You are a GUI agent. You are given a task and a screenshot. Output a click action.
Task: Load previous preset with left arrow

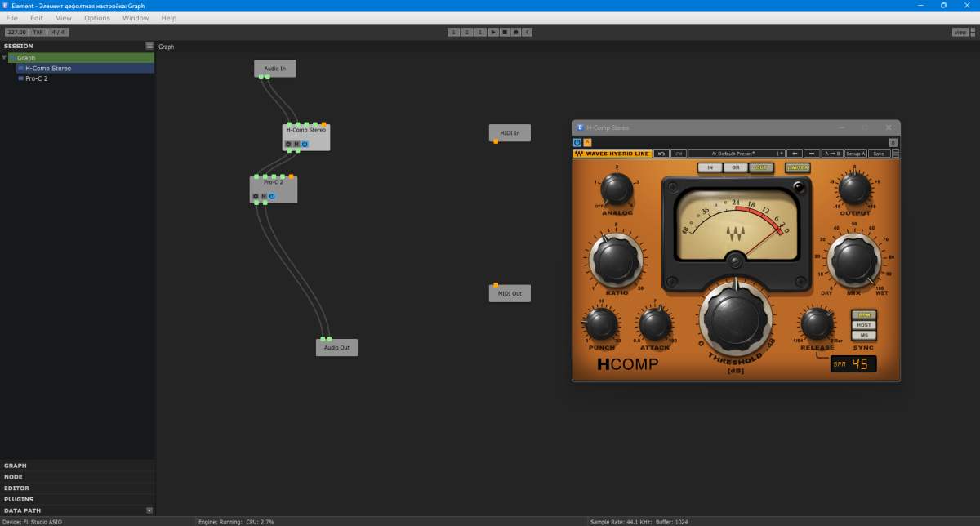[795, 154]
